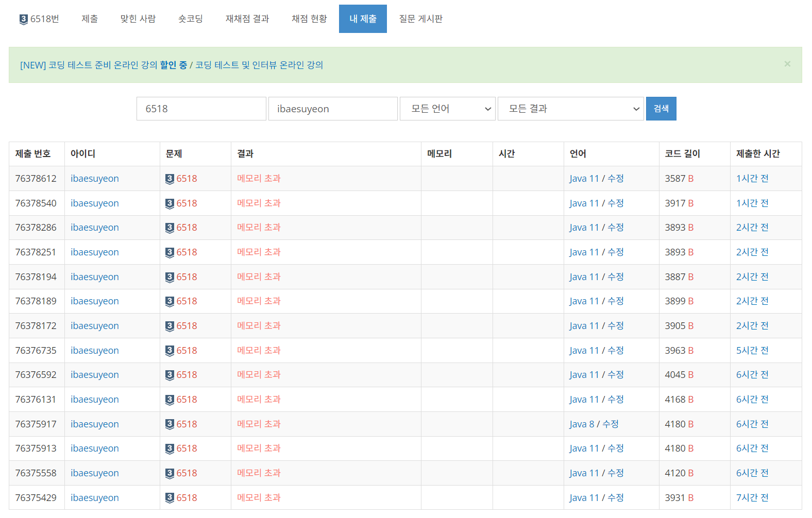This screenshot has width=812, height=518.
Task: Click the tier badge icon in row 76376592
Action: (x=170, y=375)
